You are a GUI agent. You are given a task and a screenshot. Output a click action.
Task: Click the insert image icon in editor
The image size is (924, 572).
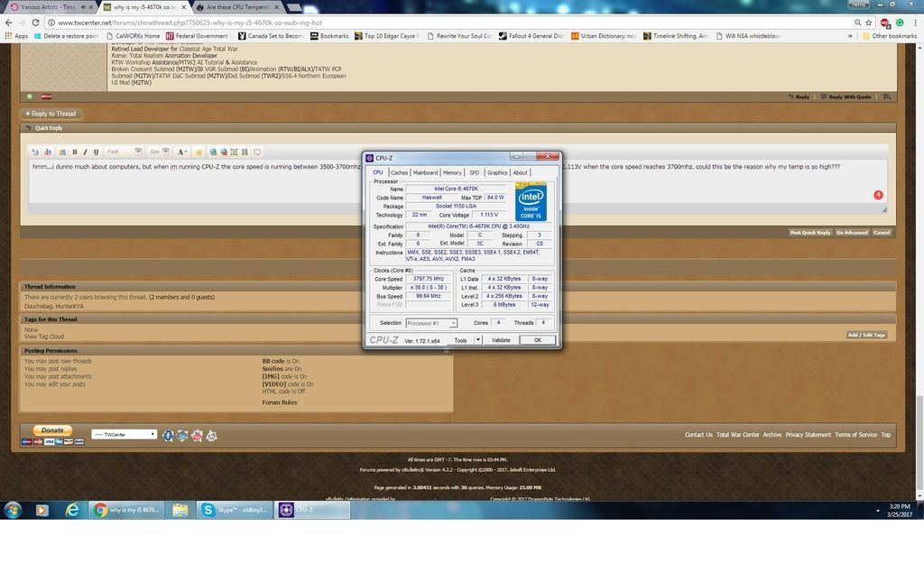(x=234, y=152)
